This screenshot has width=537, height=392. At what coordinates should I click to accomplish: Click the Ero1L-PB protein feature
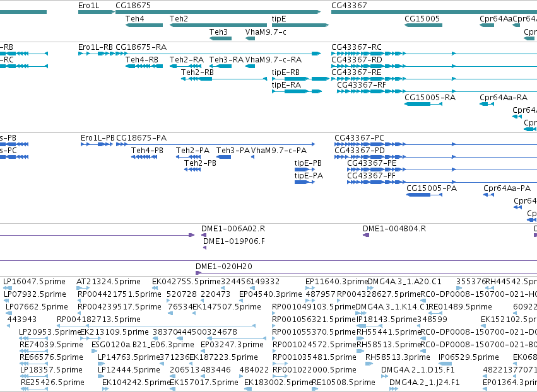click(x=97, y=144)
